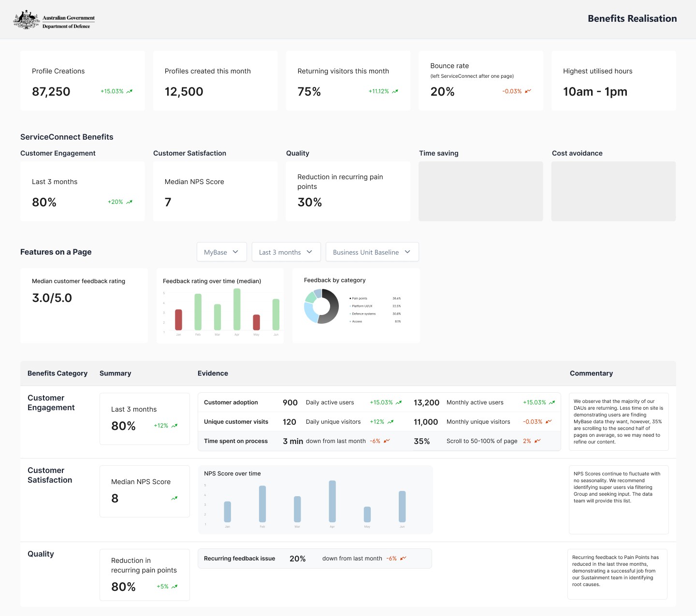Click the empty Time saving placeholder card
This screenshot has width=696, height=616.
point(481,191)
